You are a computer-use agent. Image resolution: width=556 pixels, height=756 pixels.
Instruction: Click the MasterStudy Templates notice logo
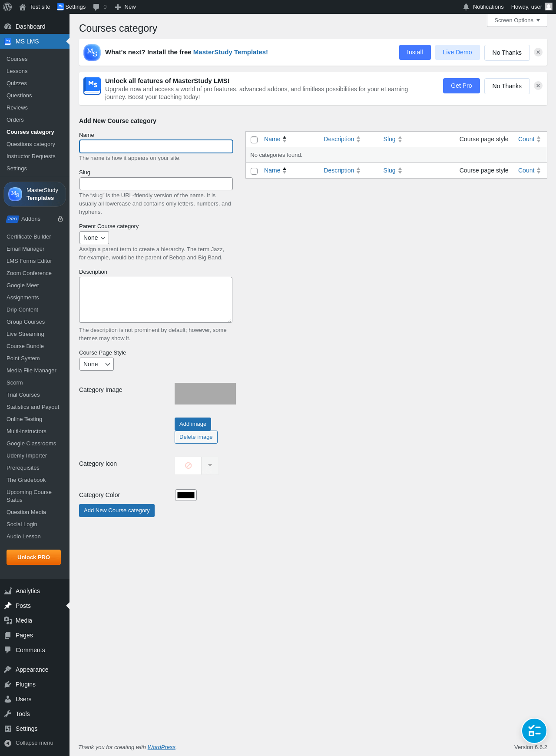[92, 53]
